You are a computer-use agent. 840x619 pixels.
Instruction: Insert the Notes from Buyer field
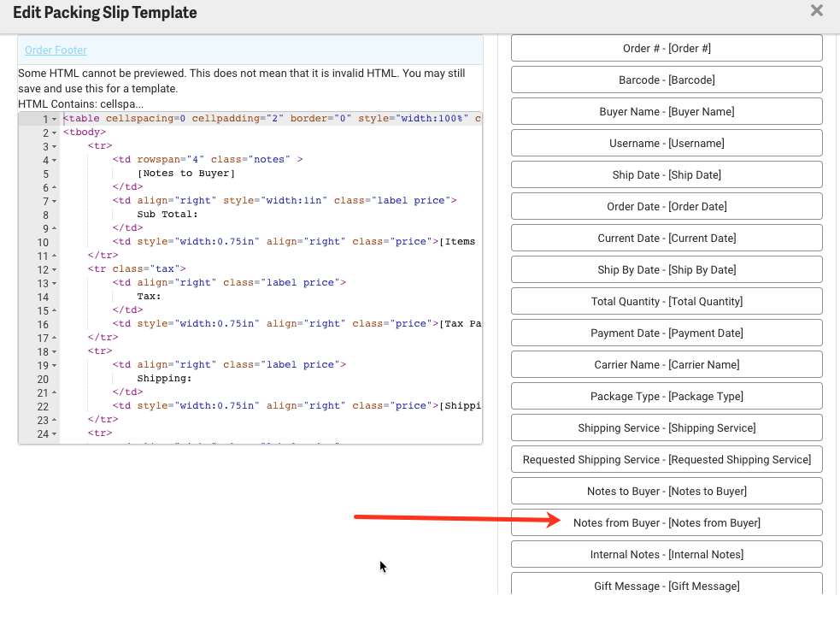(x=666, y=522)
